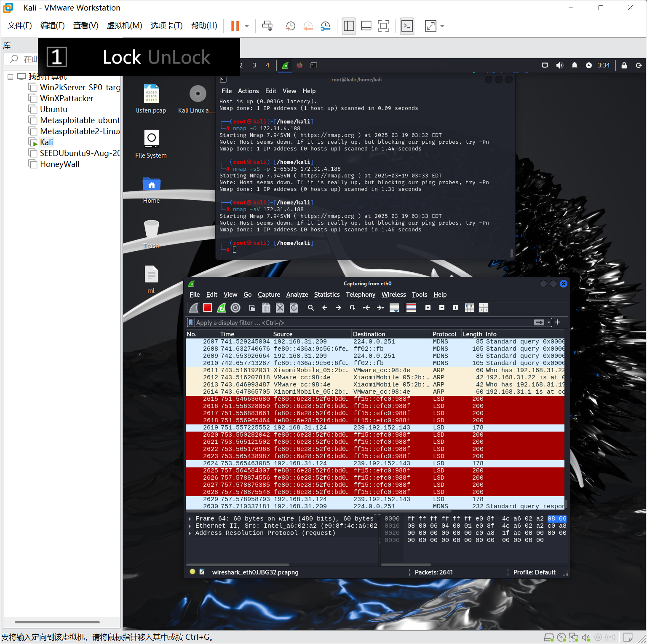The height and width of the screenshot is (644, 647).
Task: Click Profile: Default in status bar
Action: (x=534, y=572)
